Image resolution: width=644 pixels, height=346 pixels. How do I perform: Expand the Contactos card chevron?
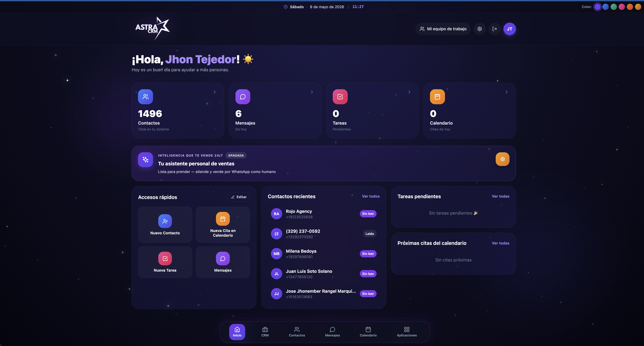[214, 92]
